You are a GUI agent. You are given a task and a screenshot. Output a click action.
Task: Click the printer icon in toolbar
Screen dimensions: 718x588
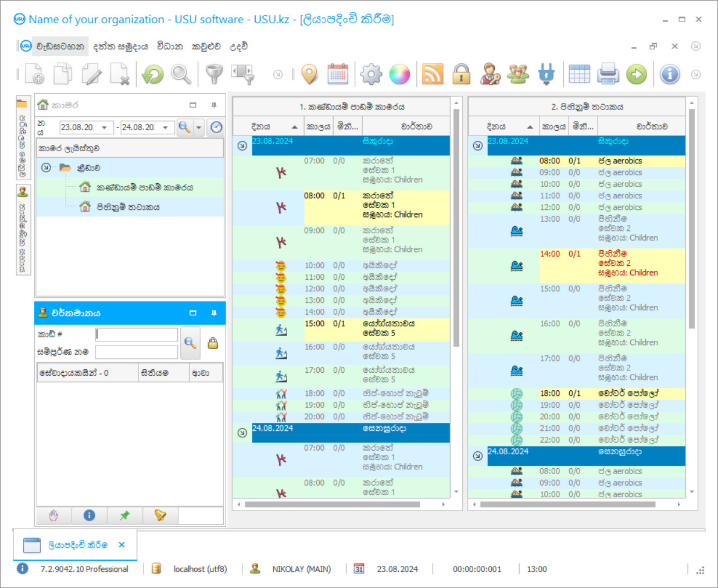(x=608, y=74)
